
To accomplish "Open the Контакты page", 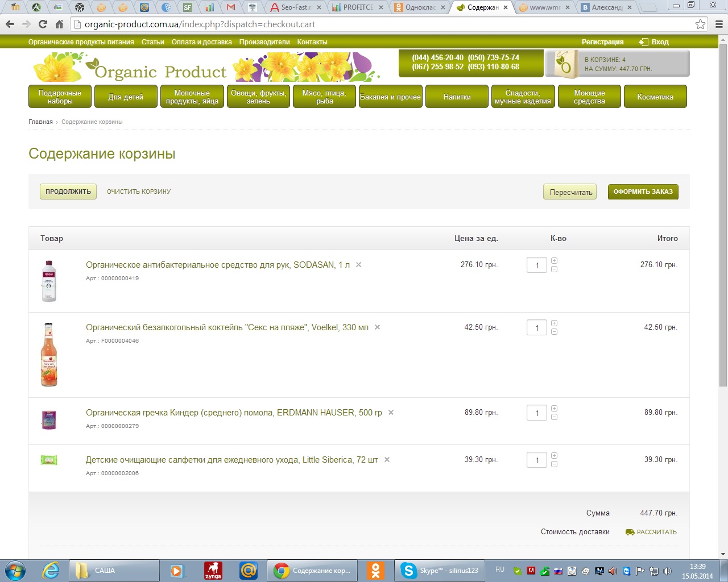I will coord(312,42).
